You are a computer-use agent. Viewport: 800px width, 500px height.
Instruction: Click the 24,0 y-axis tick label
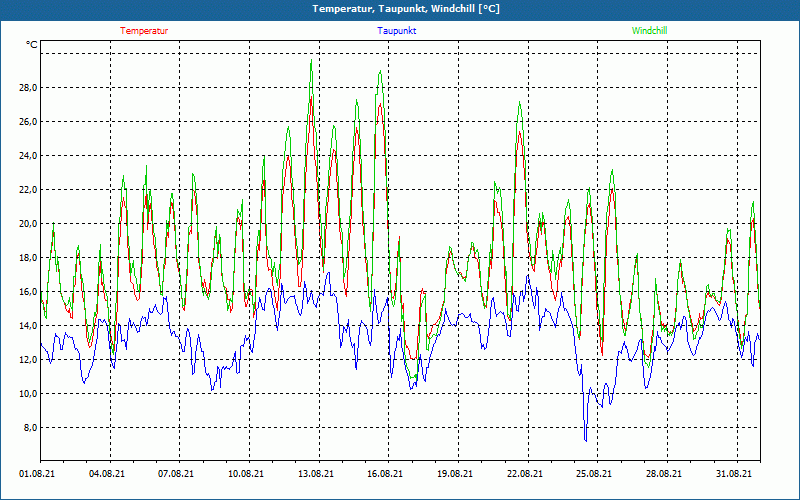pyautogui.click(x=27, y=156)
